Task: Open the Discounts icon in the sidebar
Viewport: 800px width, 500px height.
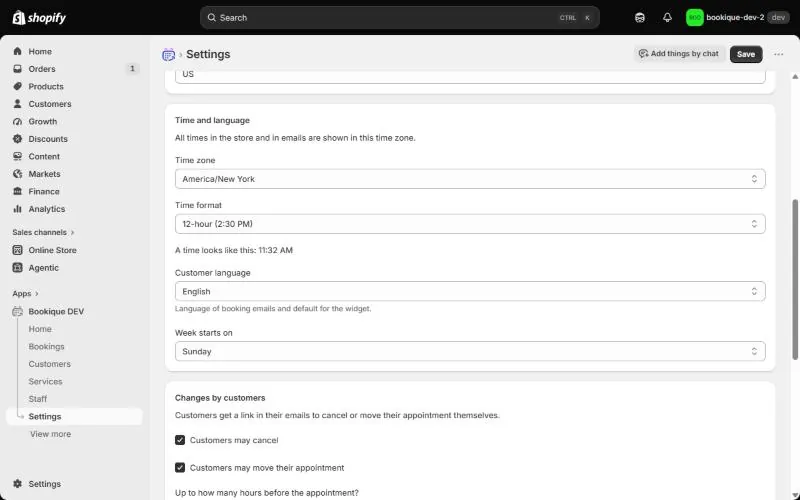Action: pos(17,139)
